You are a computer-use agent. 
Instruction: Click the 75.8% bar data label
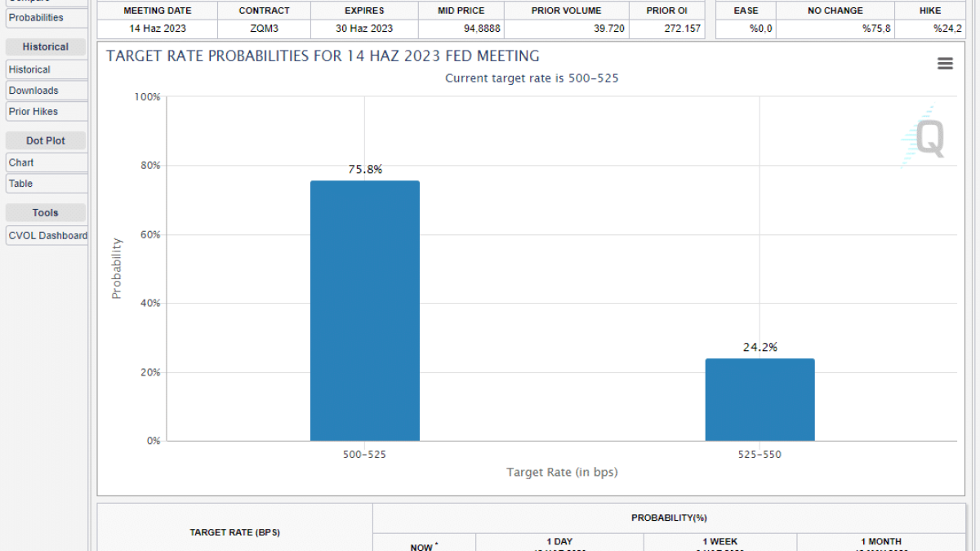click(364, 170)
